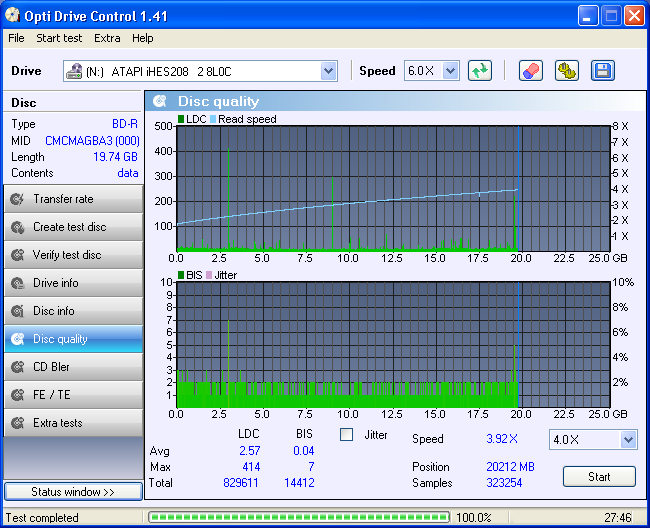Open the Extra menu
Screen dimensions: 650x528
point(107,38)
